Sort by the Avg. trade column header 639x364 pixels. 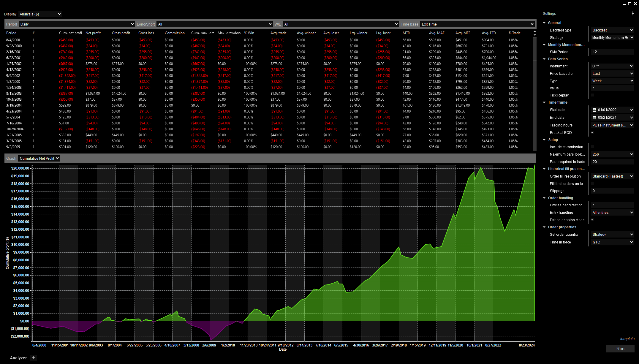(279, 33)
